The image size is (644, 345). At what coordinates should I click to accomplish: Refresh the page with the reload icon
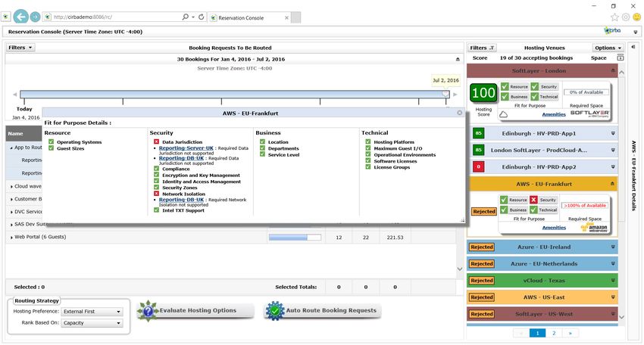tap(202, 17)
